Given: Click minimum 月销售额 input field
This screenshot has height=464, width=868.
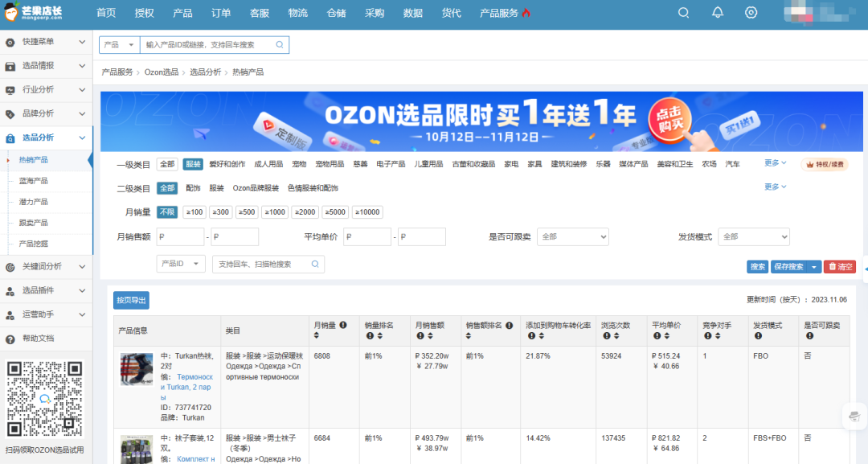Looking at the screenshot, I should point(181,237).
